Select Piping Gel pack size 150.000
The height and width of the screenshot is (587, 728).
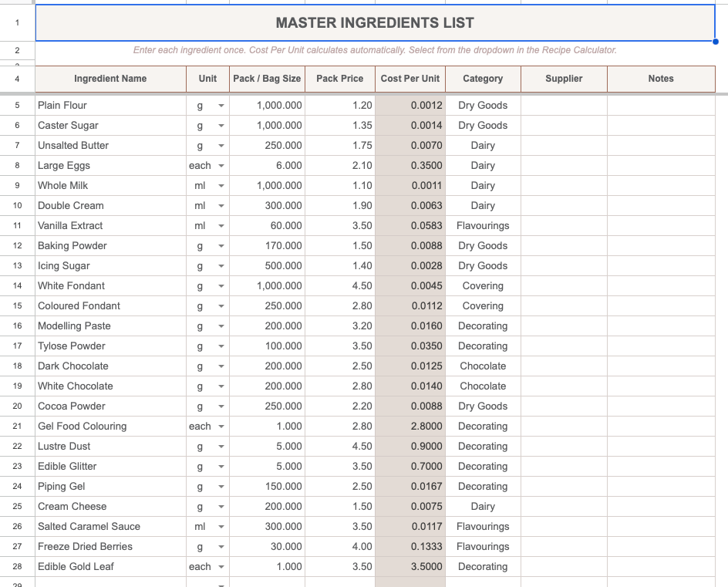click(267, 486)
